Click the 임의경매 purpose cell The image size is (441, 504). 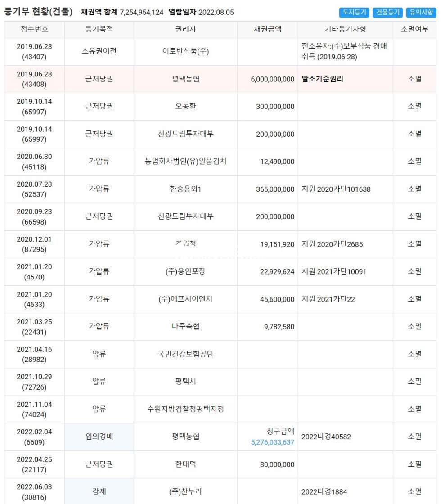99,437
